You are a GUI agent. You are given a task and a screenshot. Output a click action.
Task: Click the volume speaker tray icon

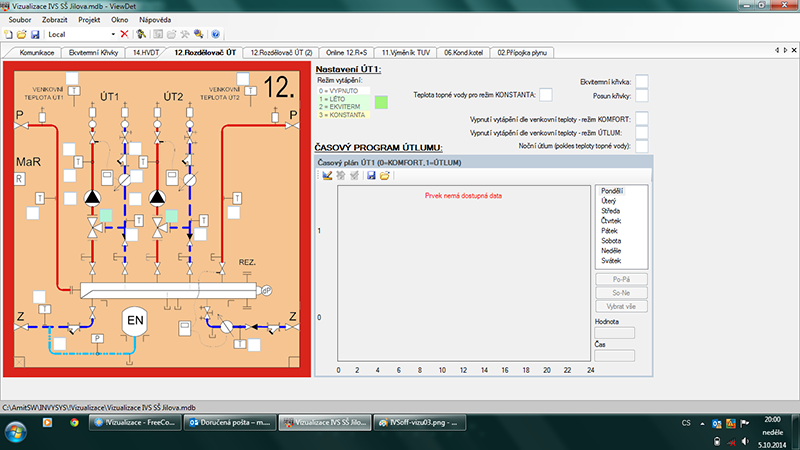pyautogui.click(x=745, y=441)
